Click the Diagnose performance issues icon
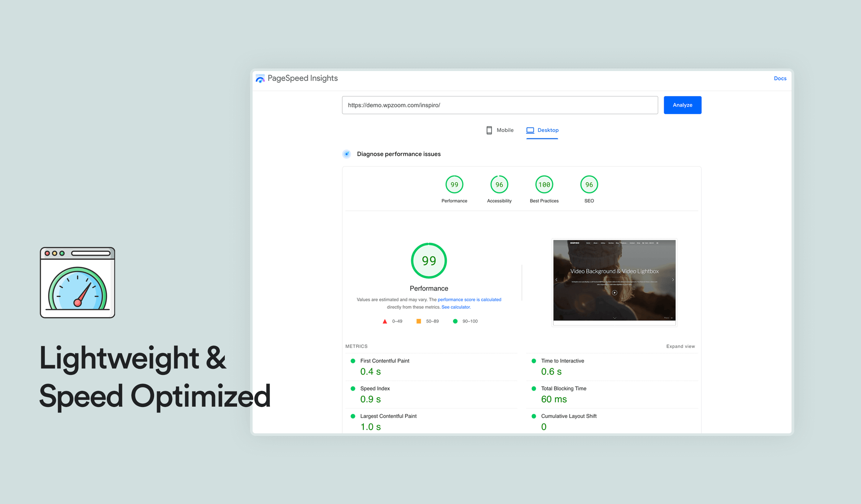Image resolution: width=861 pixels, height=504 pixels. 346,154
